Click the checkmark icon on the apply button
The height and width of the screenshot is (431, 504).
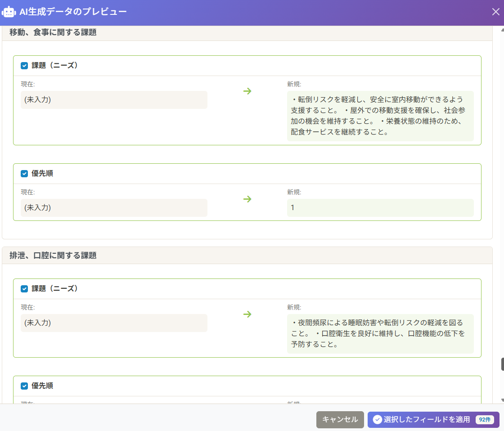[x=377, y=420]
